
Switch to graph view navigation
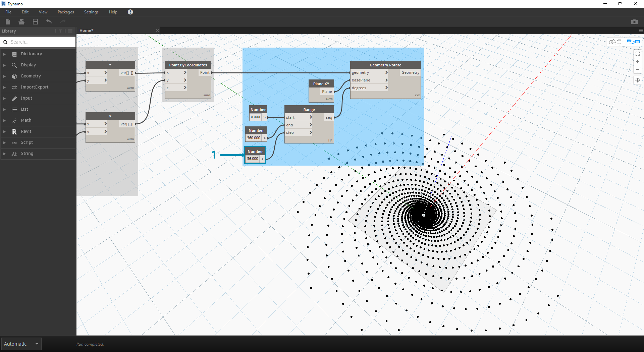633,42
